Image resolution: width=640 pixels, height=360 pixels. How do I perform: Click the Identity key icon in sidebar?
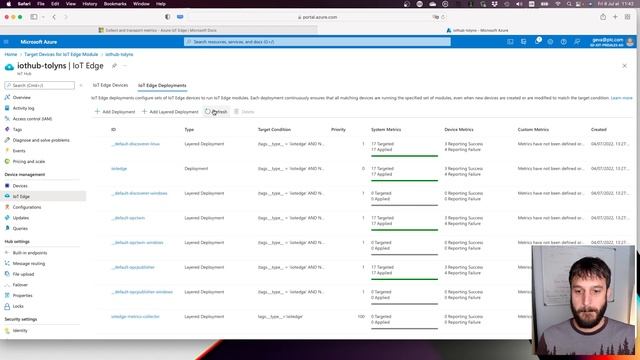pyautogui.click(x=7, y=331)
